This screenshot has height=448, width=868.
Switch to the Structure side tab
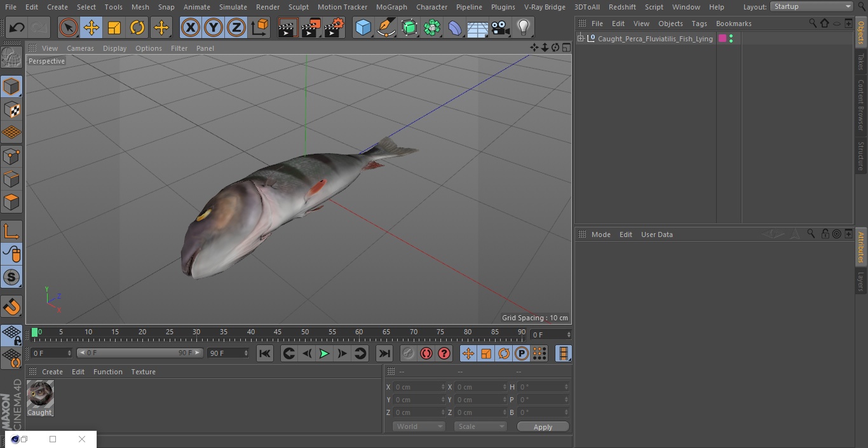coord(861,156)
